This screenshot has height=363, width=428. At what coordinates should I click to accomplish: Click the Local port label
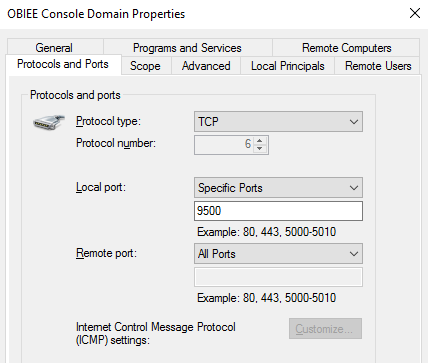click(101, 187)
